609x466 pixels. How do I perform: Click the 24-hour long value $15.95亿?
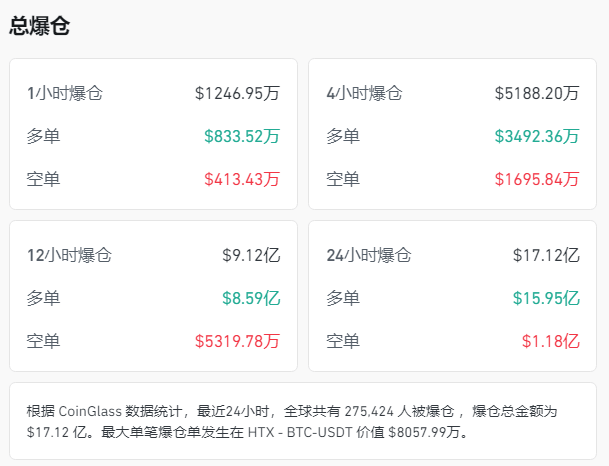point(546,298)
